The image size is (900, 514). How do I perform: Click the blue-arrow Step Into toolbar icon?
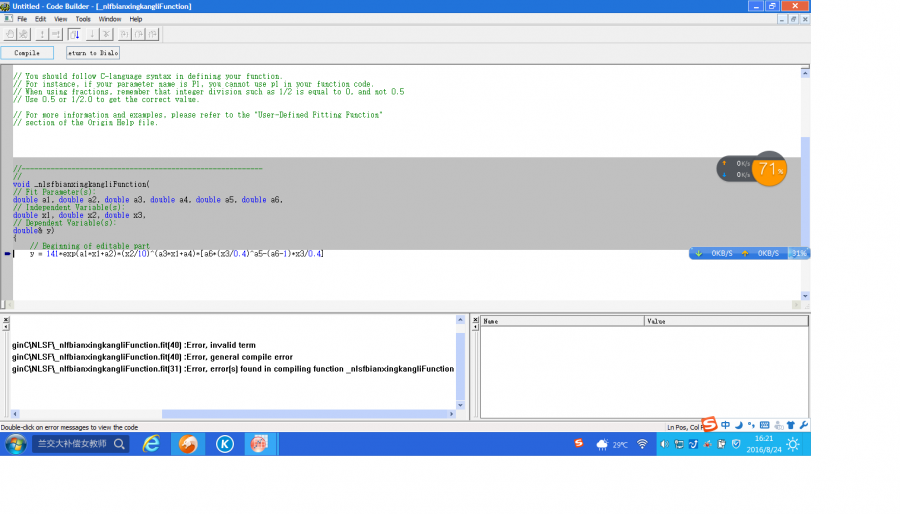click(x=74, y=34)
